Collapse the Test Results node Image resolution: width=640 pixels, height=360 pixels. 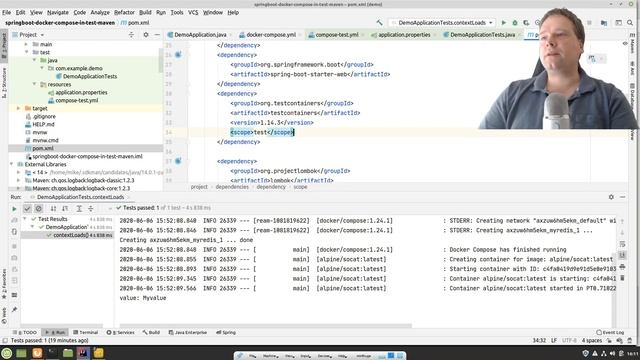[25, 219]
